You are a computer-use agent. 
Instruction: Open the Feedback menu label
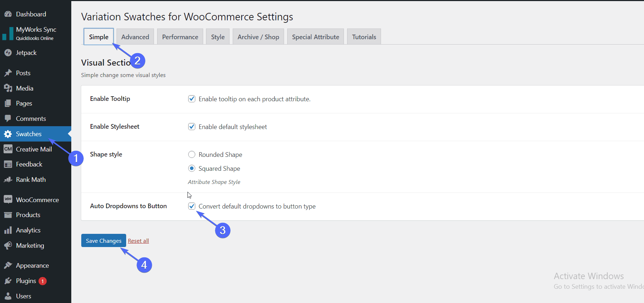pyautogui.click(x=29, y=164)
